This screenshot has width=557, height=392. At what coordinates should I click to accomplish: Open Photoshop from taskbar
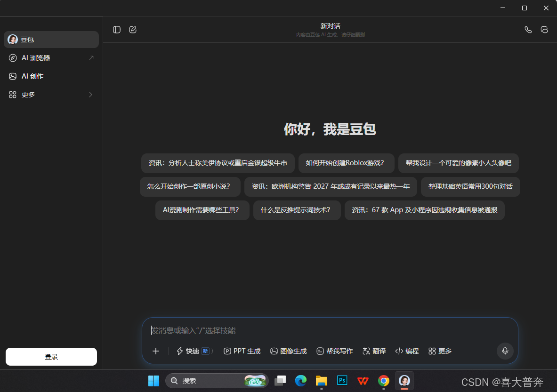342,381
